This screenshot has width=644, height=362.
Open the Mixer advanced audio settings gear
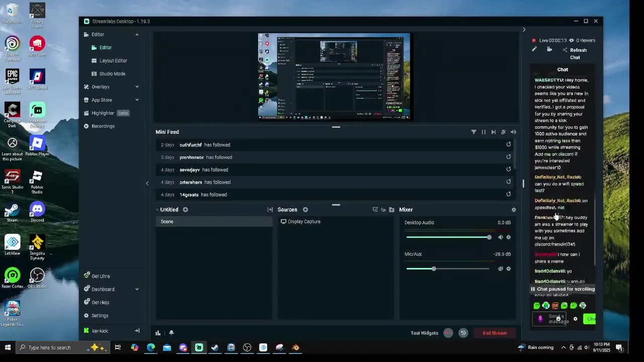(x=514, y=210)
